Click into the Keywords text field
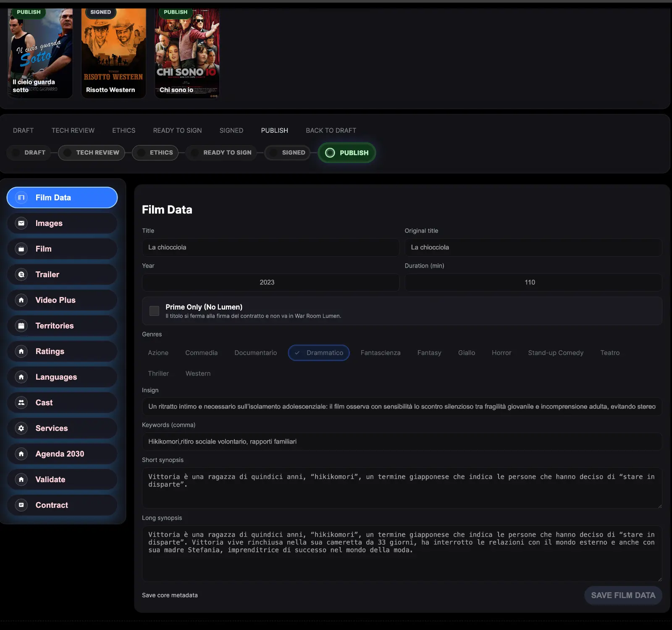 point(402,441)
